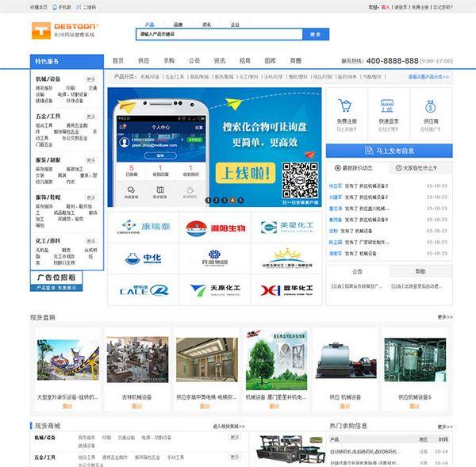476x467 pixels.
Task: Open 更多>> for 热门求购信息 section
Action: (x=445, y=427)
